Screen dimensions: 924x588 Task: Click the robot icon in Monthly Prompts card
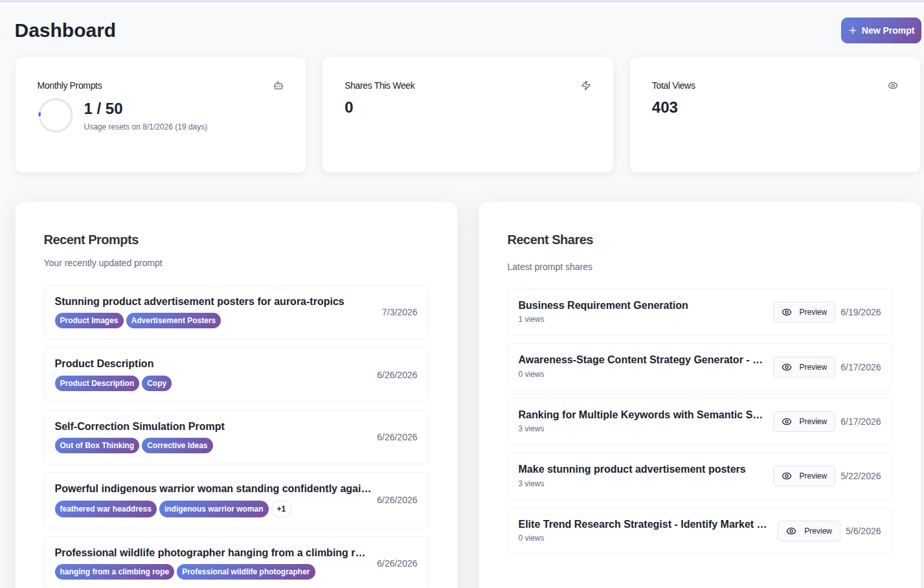(x=278, y=85)
